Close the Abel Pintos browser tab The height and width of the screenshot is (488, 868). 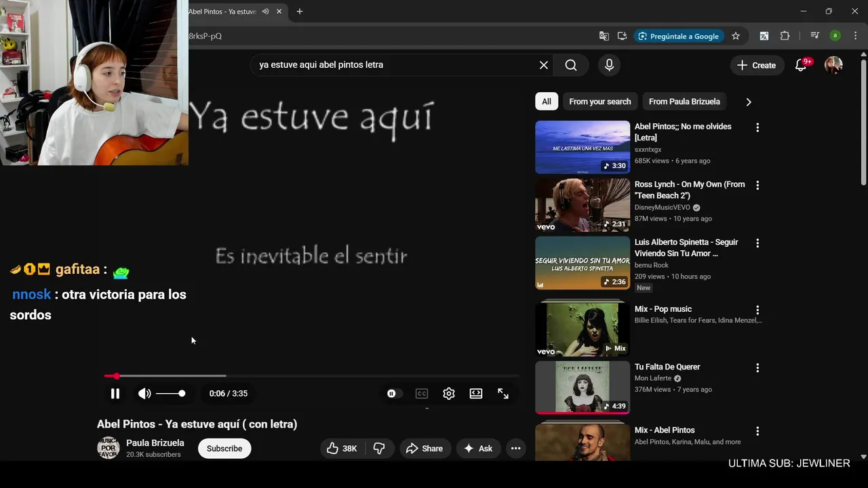279,12
